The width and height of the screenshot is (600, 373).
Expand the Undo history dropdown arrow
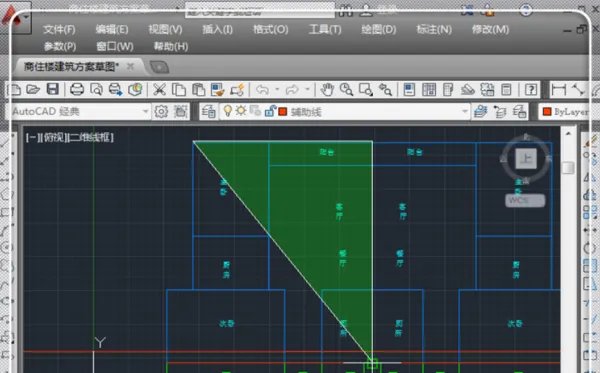(x=277, y=90)
